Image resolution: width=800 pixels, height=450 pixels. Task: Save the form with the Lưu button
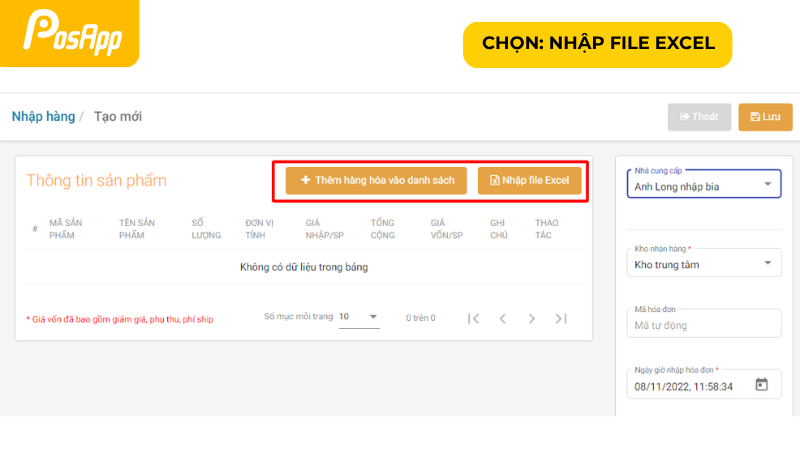[765, 117]
